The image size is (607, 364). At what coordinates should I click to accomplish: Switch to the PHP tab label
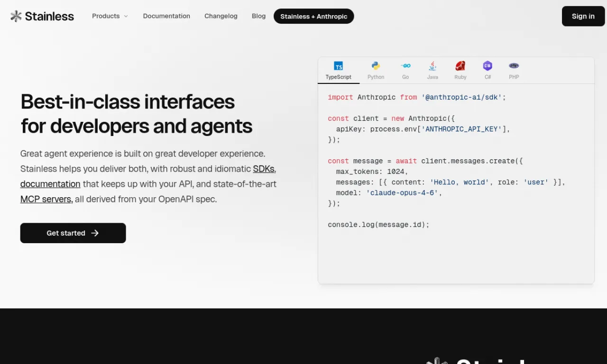coord(514,77)
